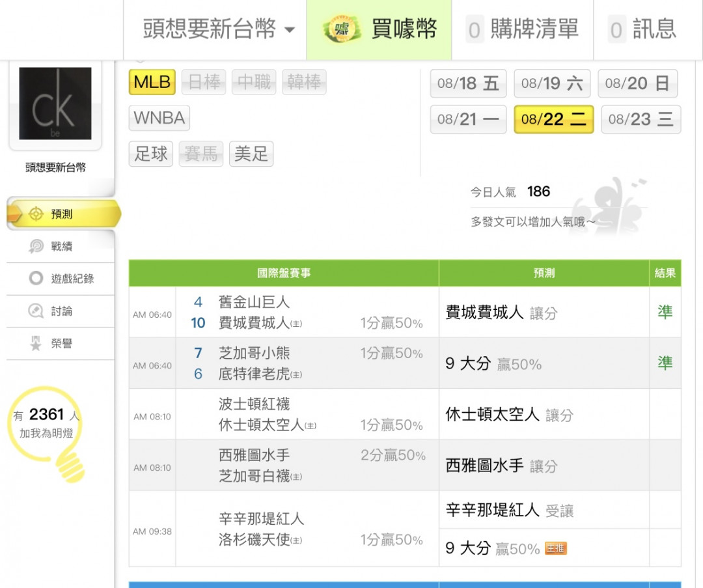Click the 2分贏50% handicap odds
This screenshot has height=588, width=703.
point(393,455)
